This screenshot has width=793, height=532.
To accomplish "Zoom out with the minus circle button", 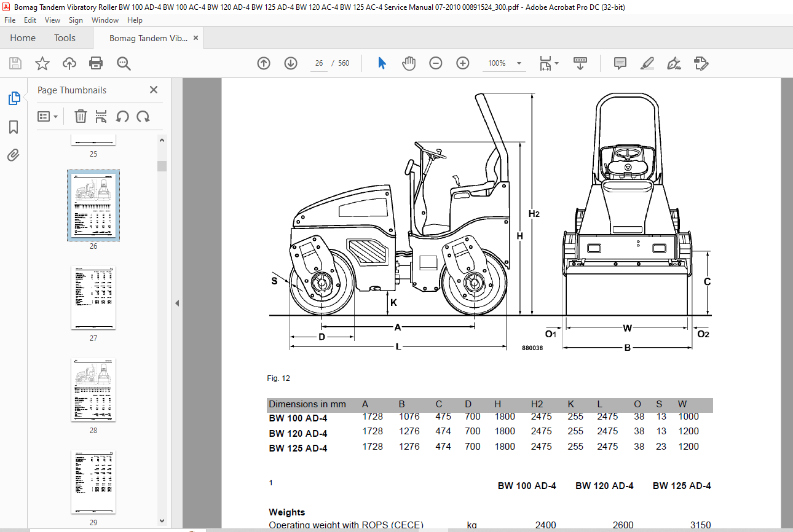I will 436,63.
